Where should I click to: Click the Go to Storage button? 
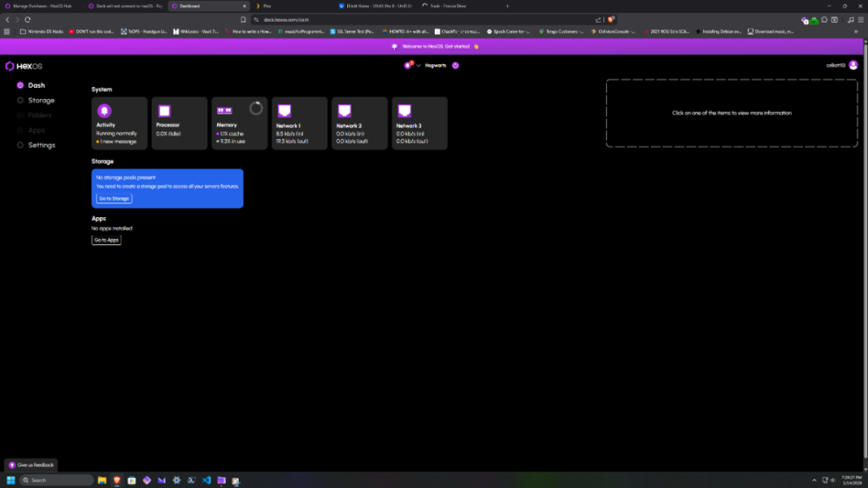click(x=114, y=199)
